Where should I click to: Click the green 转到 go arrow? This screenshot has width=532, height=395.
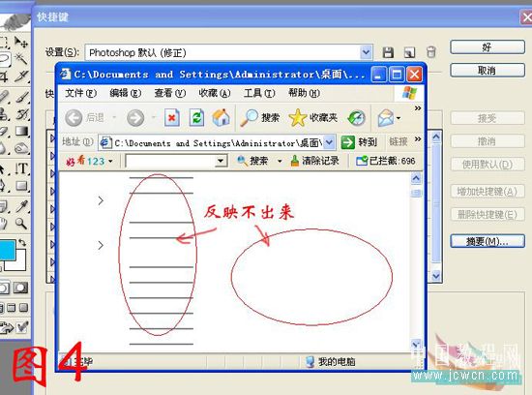(x=347, y=142)
